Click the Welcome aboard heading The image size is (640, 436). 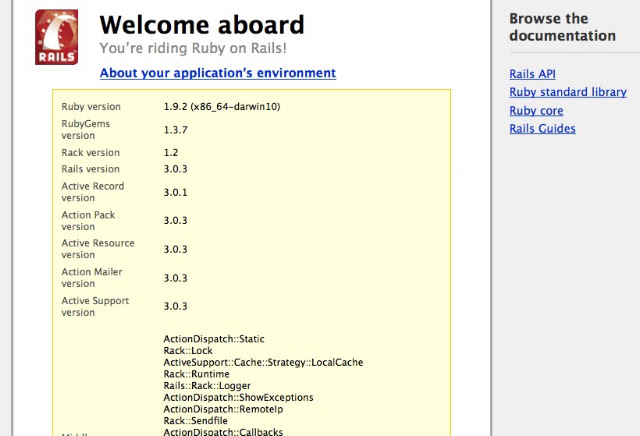[x=202, y=25]
